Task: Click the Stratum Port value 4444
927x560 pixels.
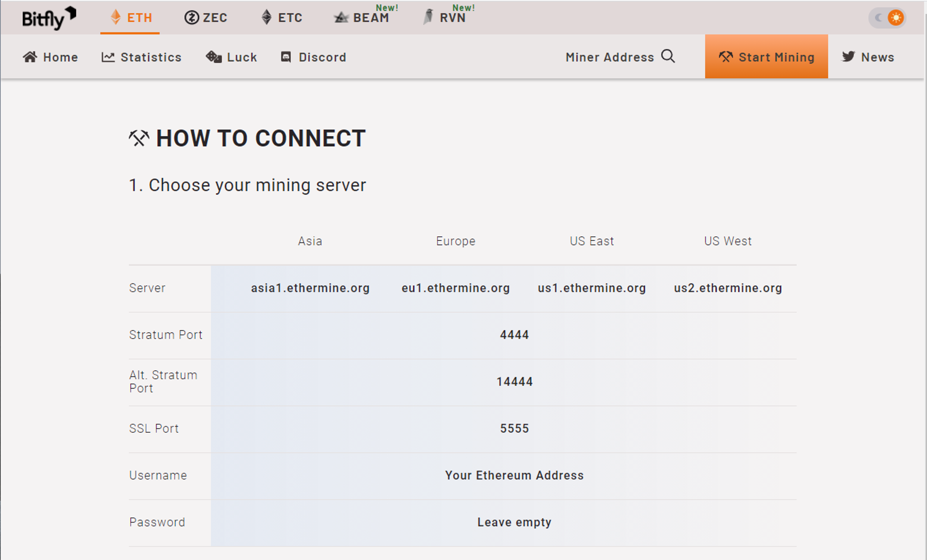Action: pos(514,335)
